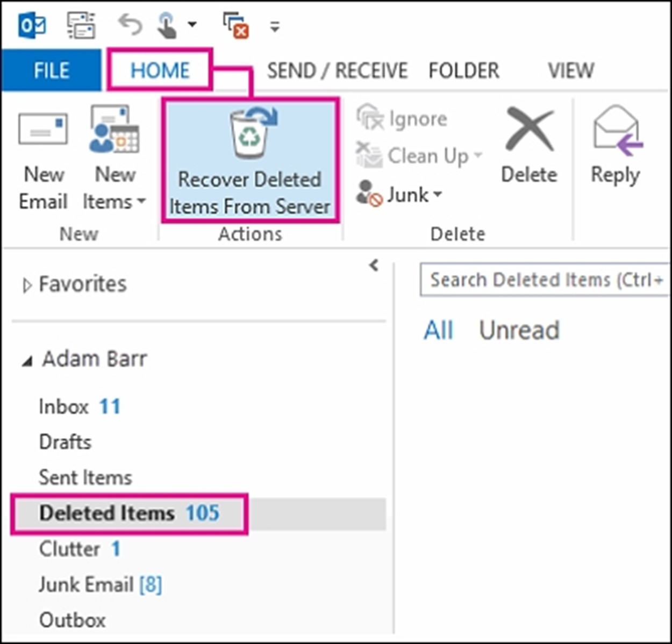Expand the Favorites section
The width and height of the screenshot is (672, 644).
(x=27, y=285)
